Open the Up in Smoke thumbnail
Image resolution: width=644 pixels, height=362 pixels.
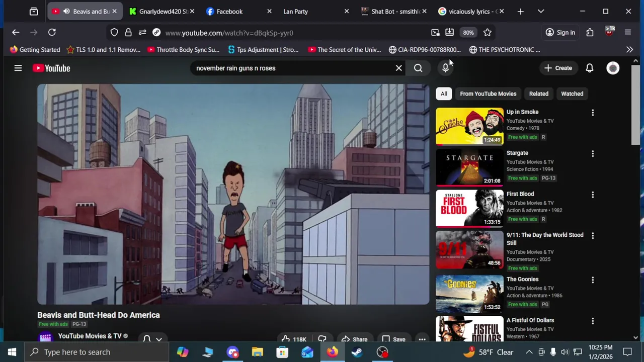coord(469,126)
